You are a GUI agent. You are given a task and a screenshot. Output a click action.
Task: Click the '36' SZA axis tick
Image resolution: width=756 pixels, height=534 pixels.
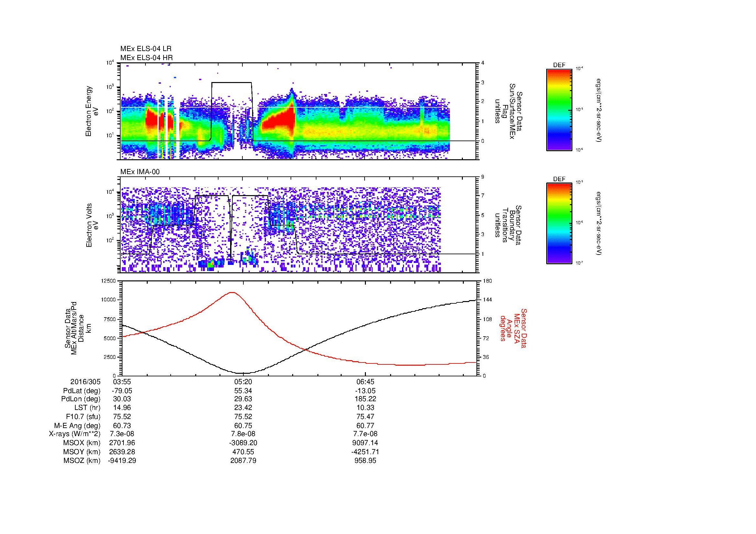(486, 357)
